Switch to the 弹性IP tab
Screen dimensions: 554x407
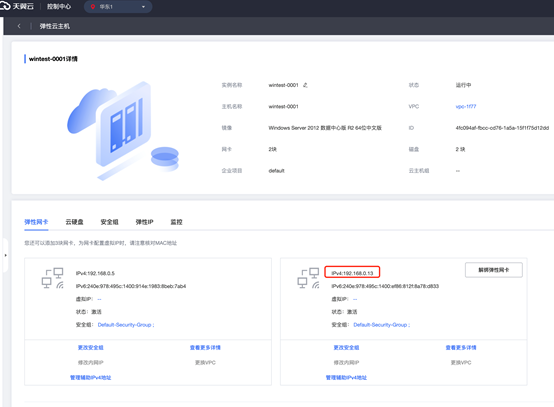[x=145, y=222]
